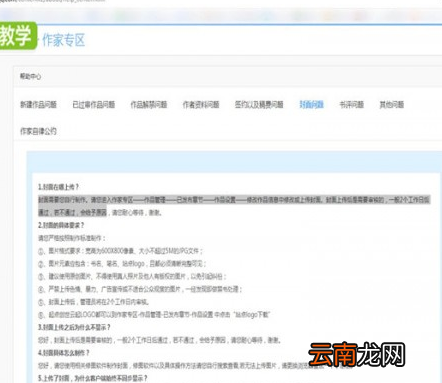
Task: Click the line 请您严格按照制作标准制作
Action: point(72,238)
